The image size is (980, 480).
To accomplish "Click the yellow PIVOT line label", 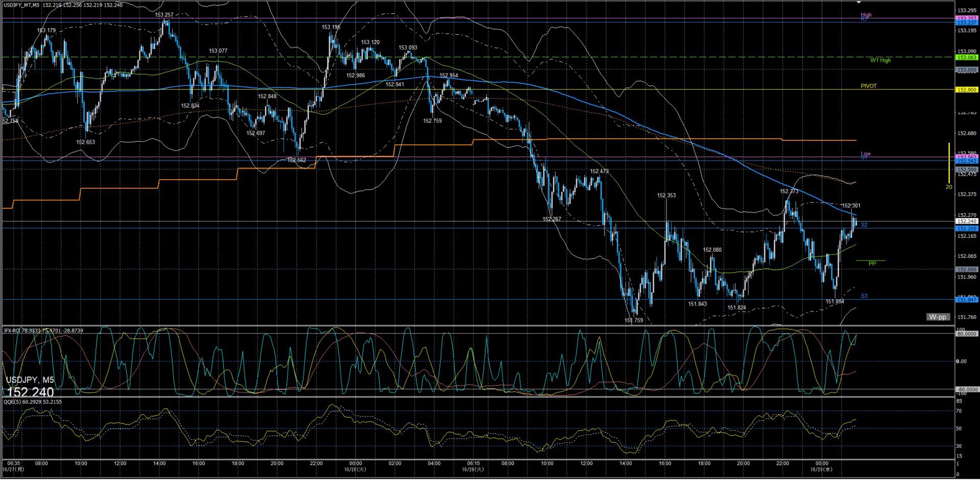I will click(868, 86).
